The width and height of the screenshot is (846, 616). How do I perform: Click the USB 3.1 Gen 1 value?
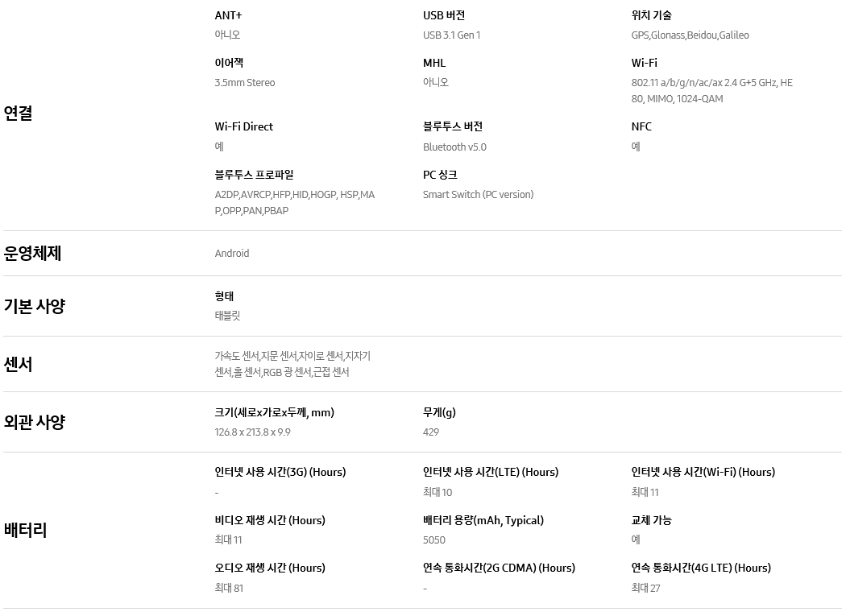pyautogui.click(x=451, y=35)
